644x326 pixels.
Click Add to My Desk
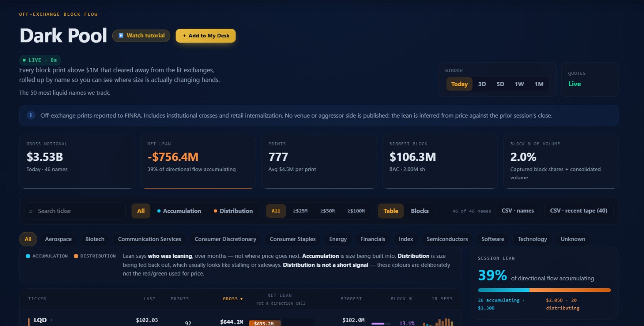click(x=206, y=36)
